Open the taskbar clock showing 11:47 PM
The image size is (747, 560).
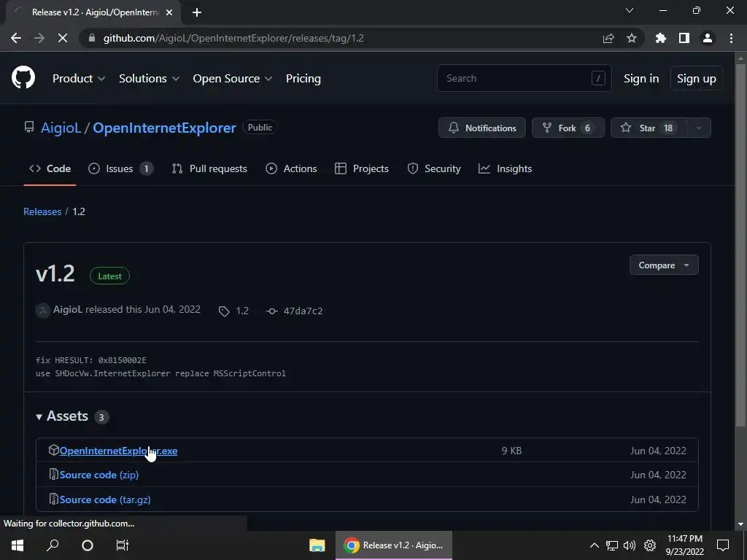tap(684, 545)
